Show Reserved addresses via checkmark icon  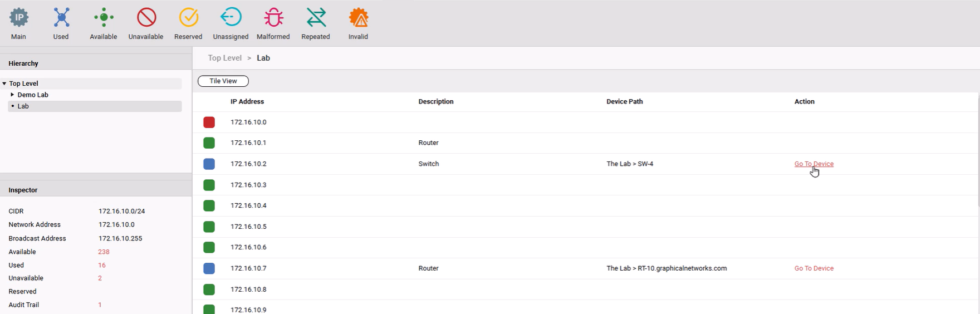click(x=188, y=18)
